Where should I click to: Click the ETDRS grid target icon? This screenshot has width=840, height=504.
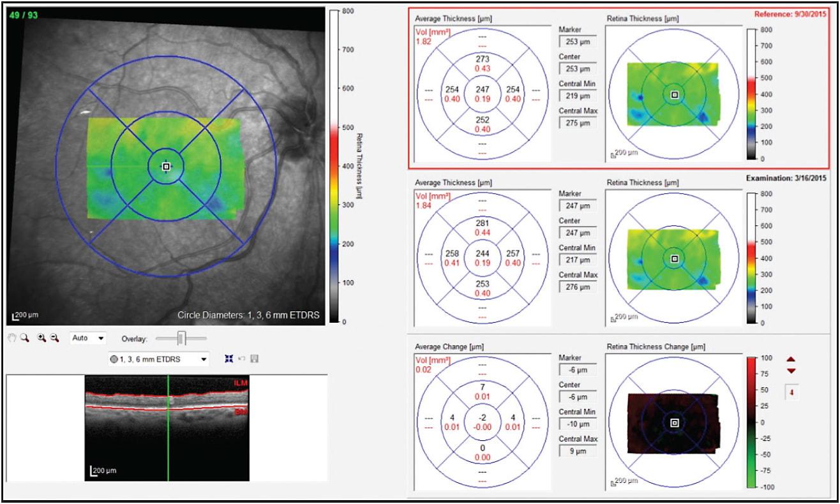pos(115,359)
